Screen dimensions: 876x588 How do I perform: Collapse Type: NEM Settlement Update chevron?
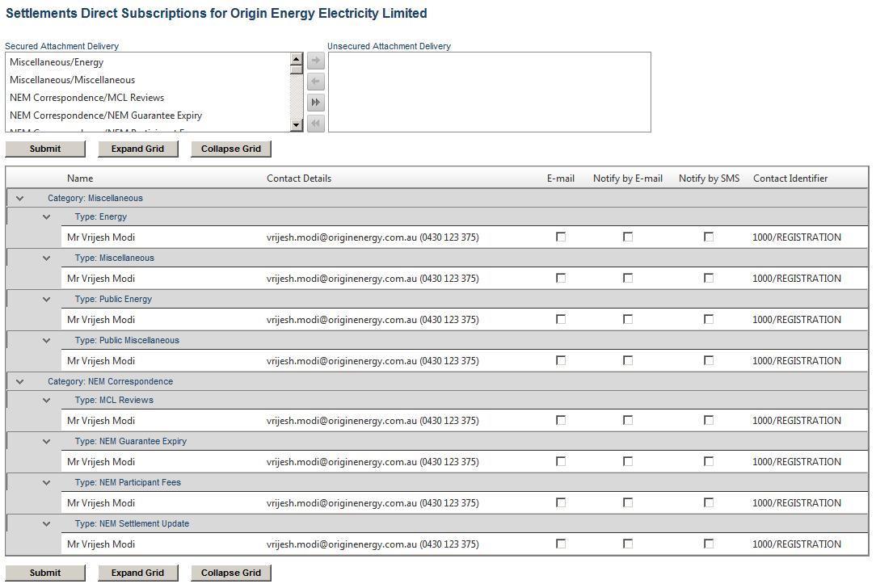47,523
